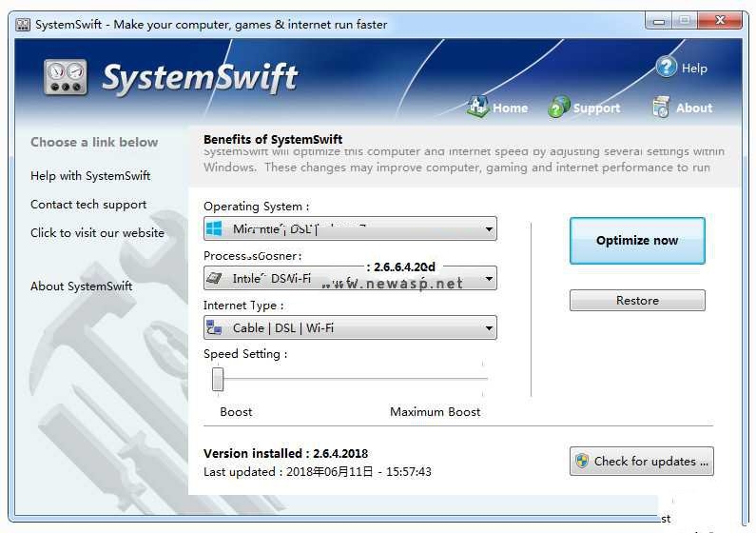This screenshot has height=533, width=756.
Task: Click the About document icon
Action: click(661, 107)
